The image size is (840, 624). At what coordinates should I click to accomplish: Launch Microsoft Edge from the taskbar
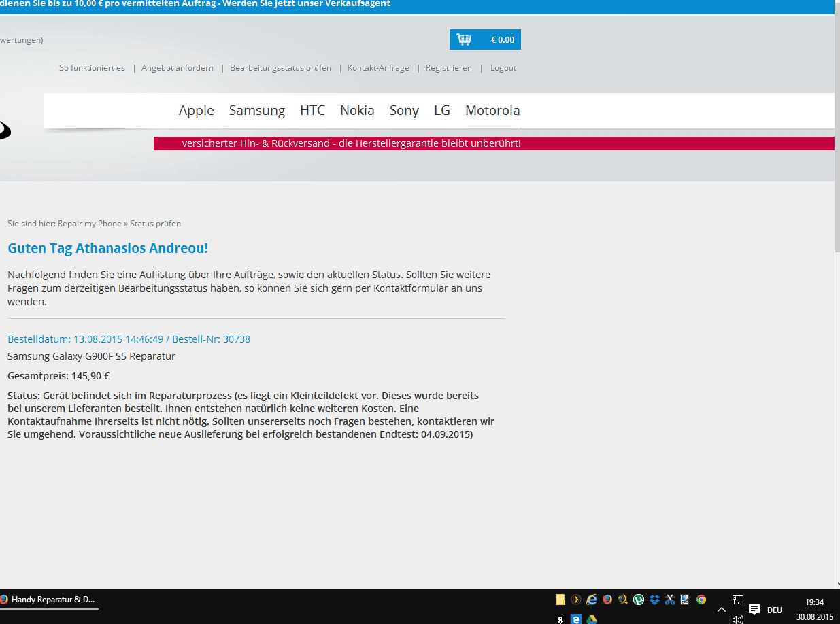point(576,619)
